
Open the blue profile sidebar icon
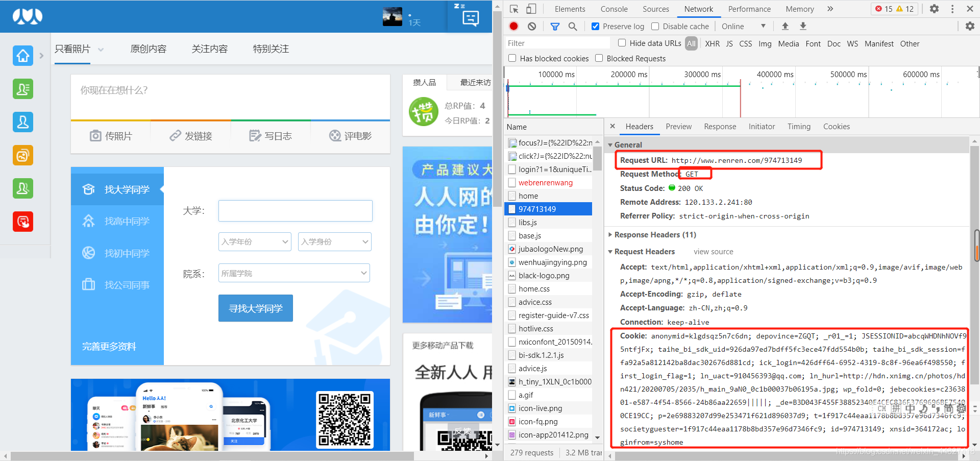pyautogui.click(x=23, y=122)
